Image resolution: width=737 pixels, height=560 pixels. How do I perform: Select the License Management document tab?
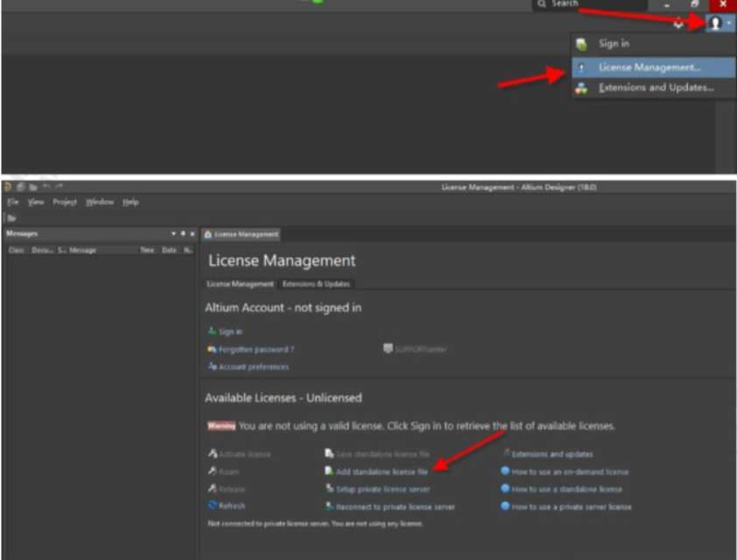click(241, 234)
